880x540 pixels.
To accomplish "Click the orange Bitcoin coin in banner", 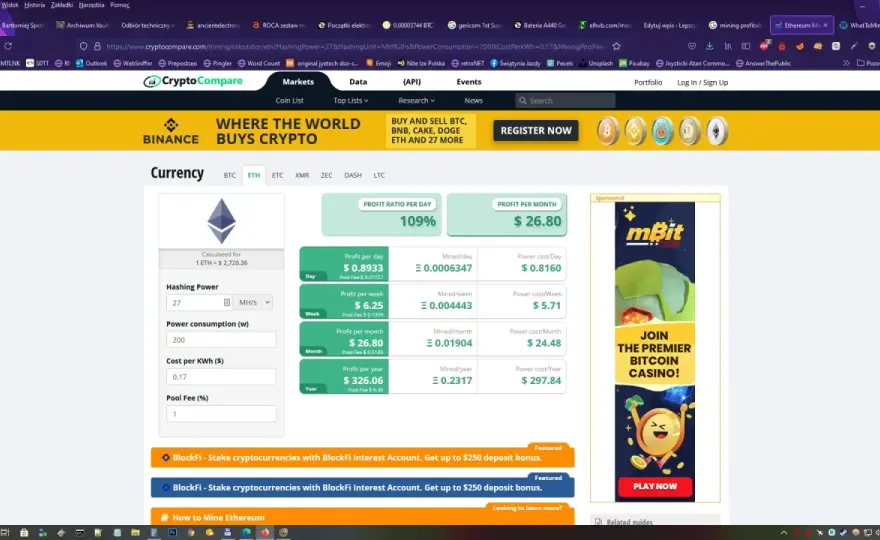I will pyautogui.click(x=607, y=131).
